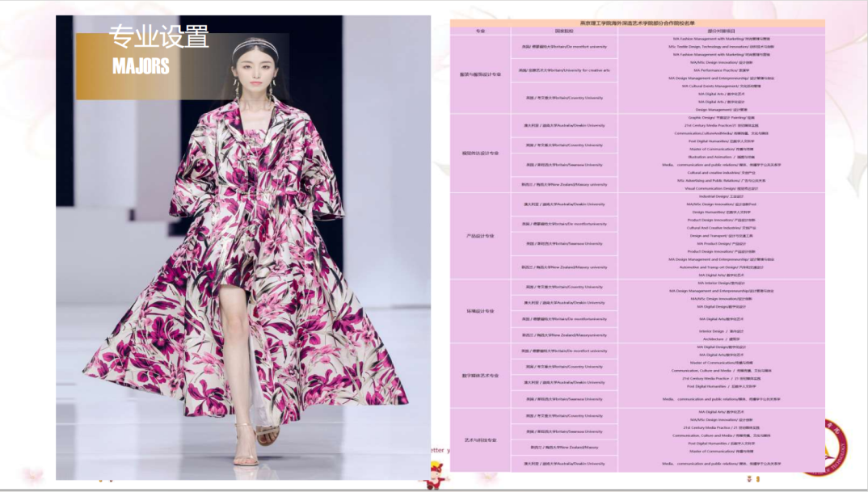Click the MA Interior Design line
The image size is (868, 492).
pyautogui.click(x=721, y=283)
